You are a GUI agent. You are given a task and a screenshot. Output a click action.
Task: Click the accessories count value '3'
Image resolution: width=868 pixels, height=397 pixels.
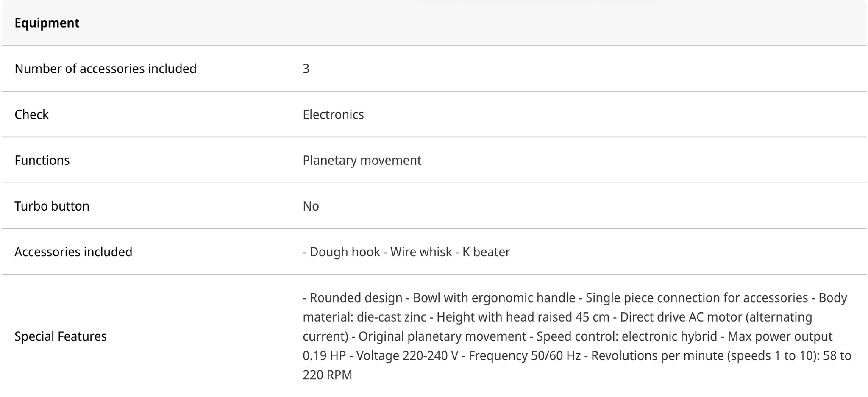pyautogui.click(x=306, y=69)
